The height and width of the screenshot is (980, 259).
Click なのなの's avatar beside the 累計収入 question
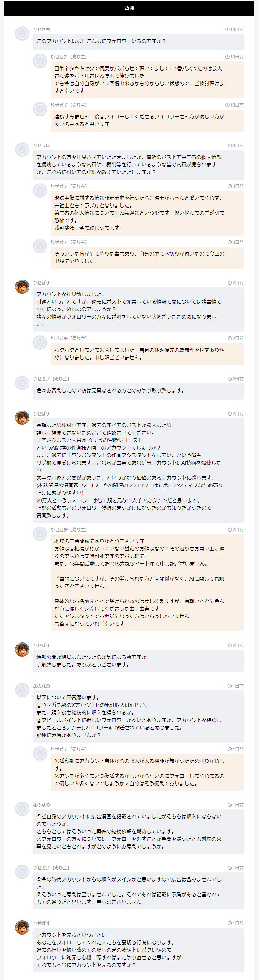pos(22,690)
